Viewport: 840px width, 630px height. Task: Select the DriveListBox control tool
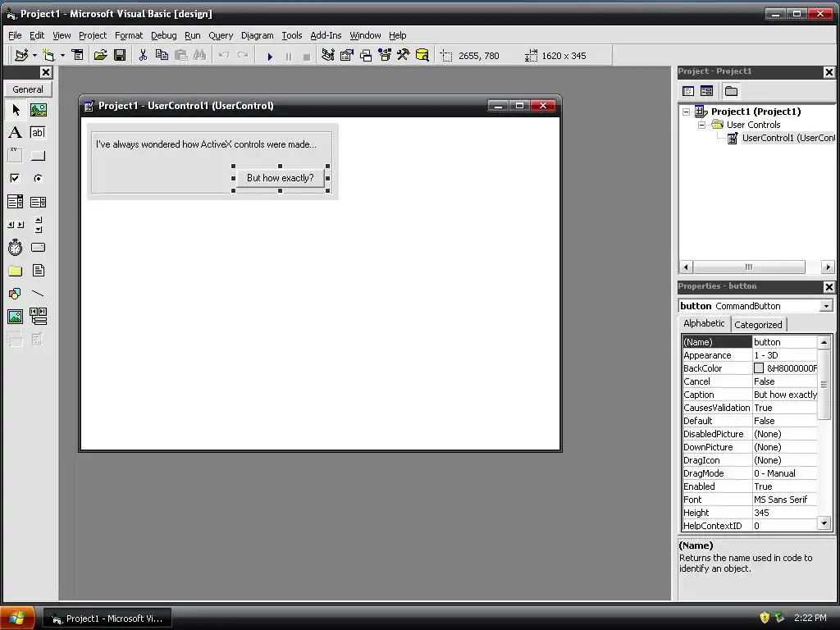[x=38, y=248]
